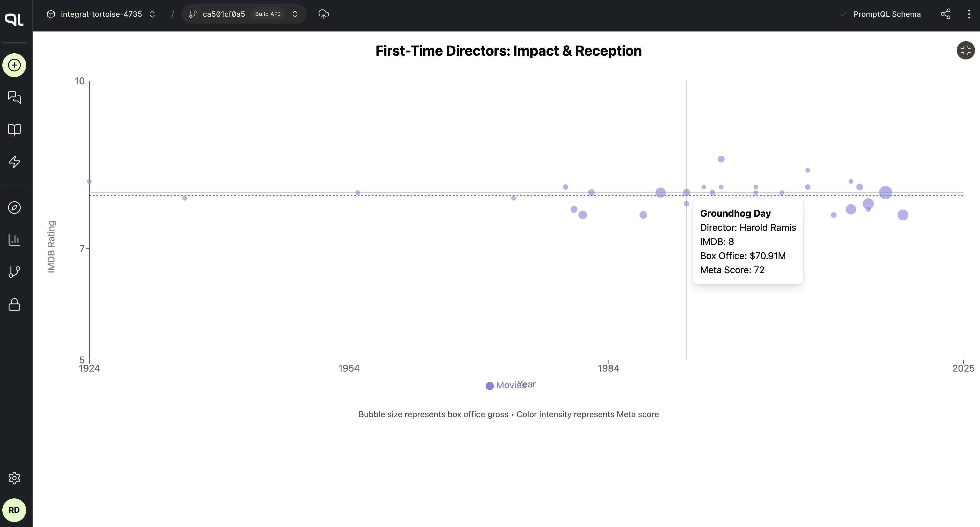Open the settings gear in sidebar
Viewport: 980px width, 527px height.
(x=14, y=478)
